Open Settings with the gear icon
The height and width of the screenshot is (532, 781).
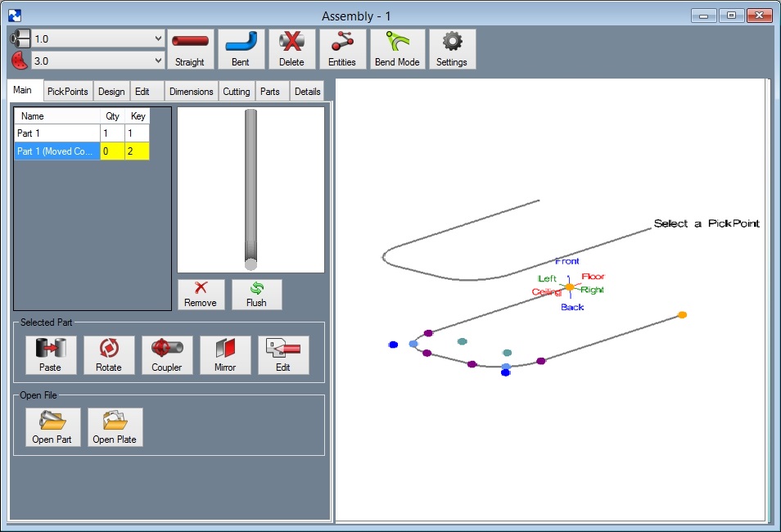(x=452, y=49)
